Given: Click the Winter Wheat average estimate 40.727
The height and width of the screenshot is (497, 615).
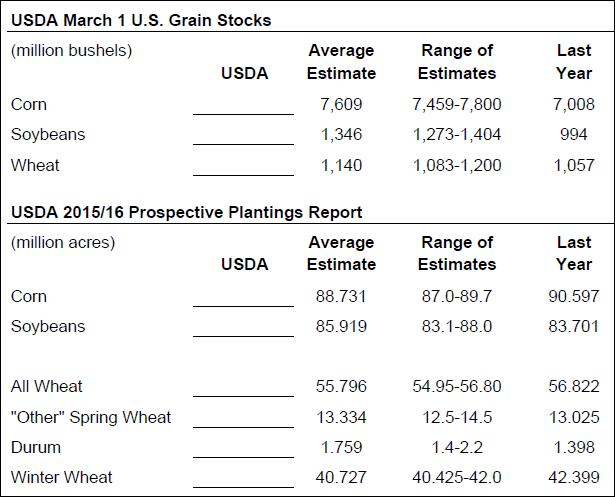Looking at the screenshot, I should [339, 477].
